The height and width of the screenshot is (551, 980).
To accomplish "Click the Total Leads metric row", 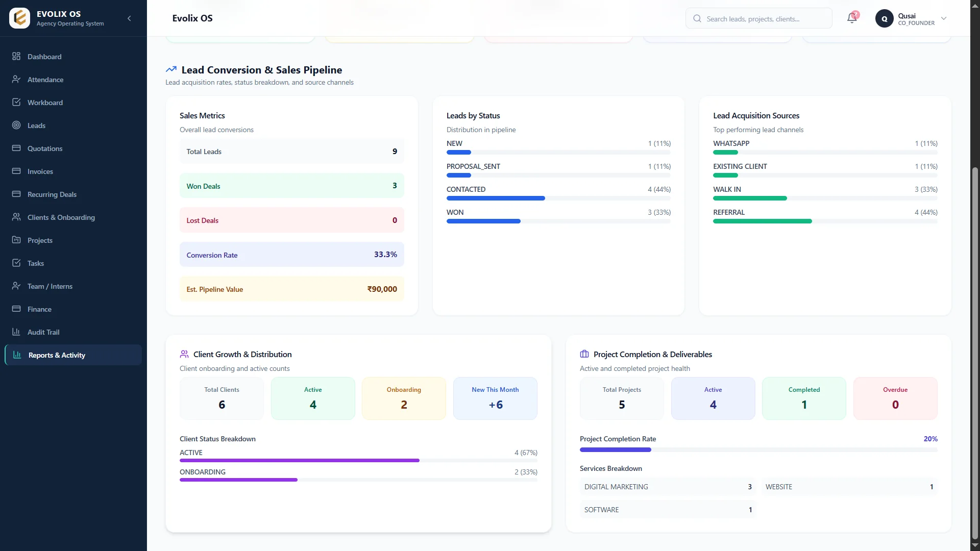I will 291,152.
